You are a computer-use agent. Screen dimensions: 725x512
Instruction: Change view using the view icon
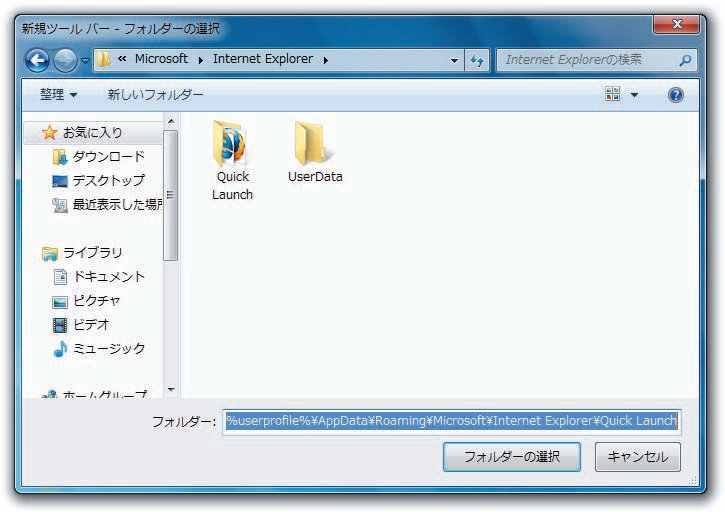pyautogui.click(x=613, y=94)
